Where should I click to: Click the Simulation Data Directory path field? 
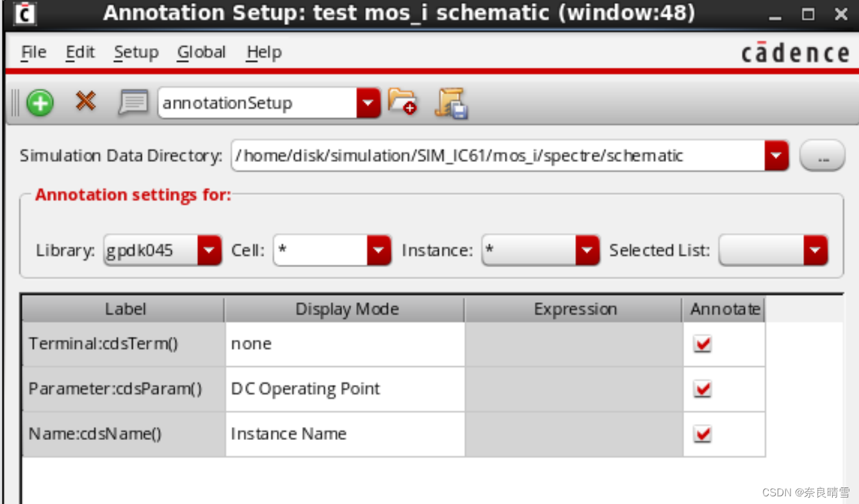498,156
